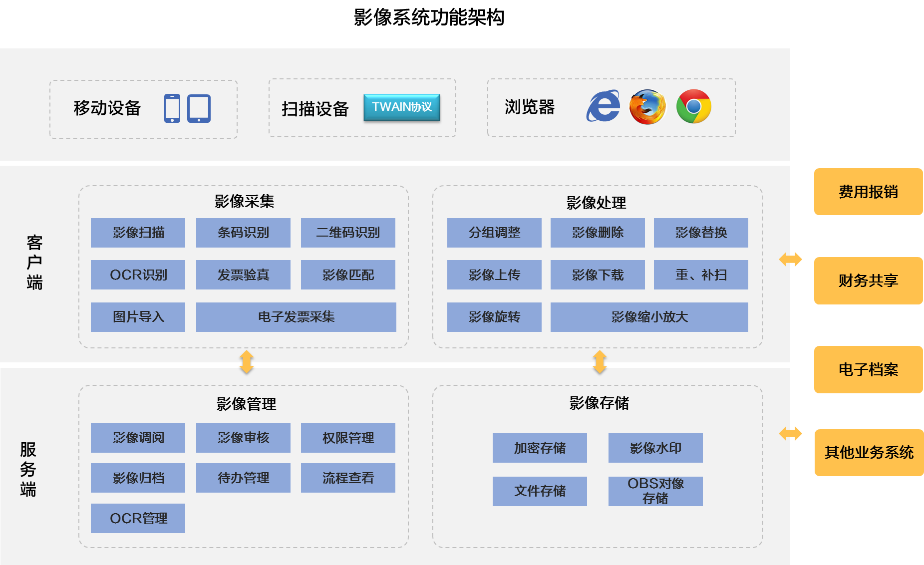Click vertical arrow below 影像处理 panel
The image size is (924, 565).
pyautogui.click(x=600, y=362)
